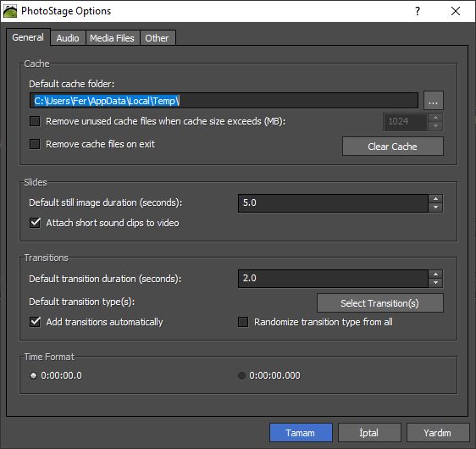Image resolution: width=476 pixels, height=449 pixels.
Task: Close the PhotoStage Options dialog
Action: click(x=456, y=11)
